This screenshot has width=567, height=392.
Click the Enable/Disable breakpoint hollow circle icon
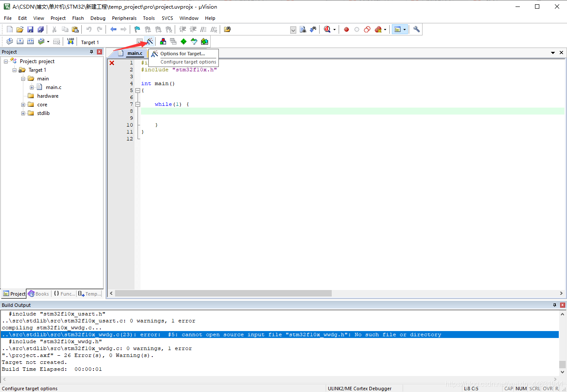click(357, 29)
